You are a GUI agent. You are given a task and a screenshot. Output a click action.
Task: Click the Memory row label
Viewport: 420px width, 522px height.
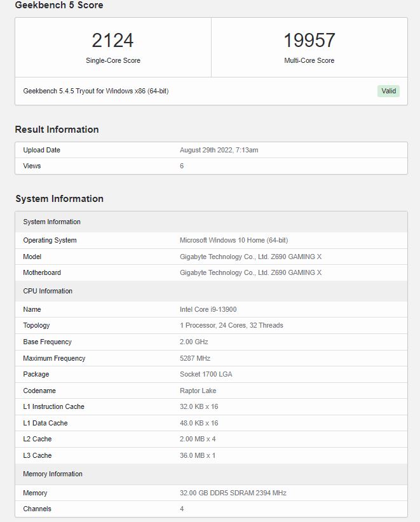point(35,493)
